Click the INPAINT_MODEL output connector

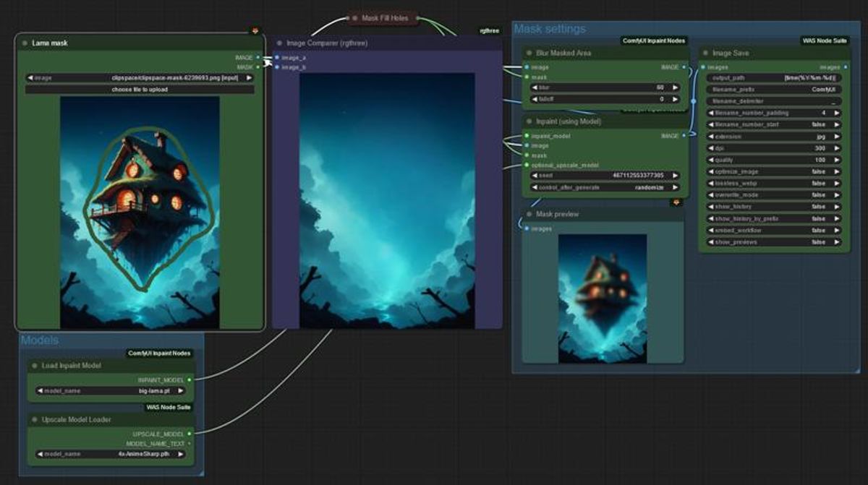pos(190,379)
